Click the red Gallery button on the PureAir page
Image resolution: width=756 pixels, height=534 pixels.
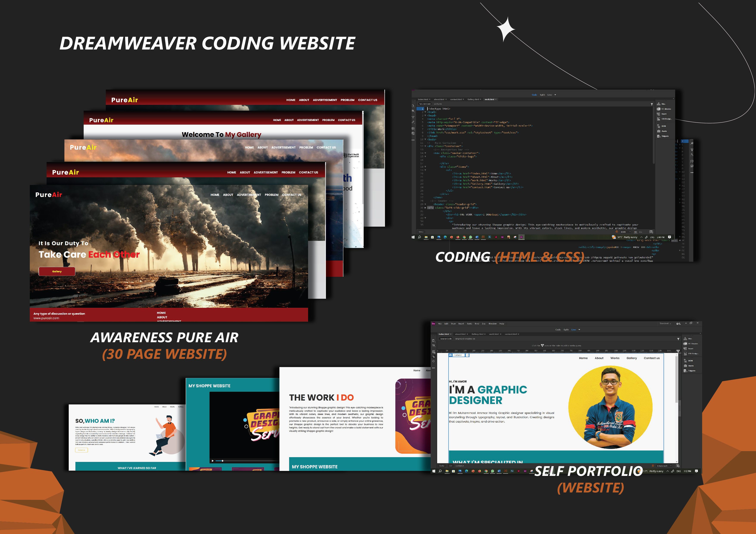[57, 271]
